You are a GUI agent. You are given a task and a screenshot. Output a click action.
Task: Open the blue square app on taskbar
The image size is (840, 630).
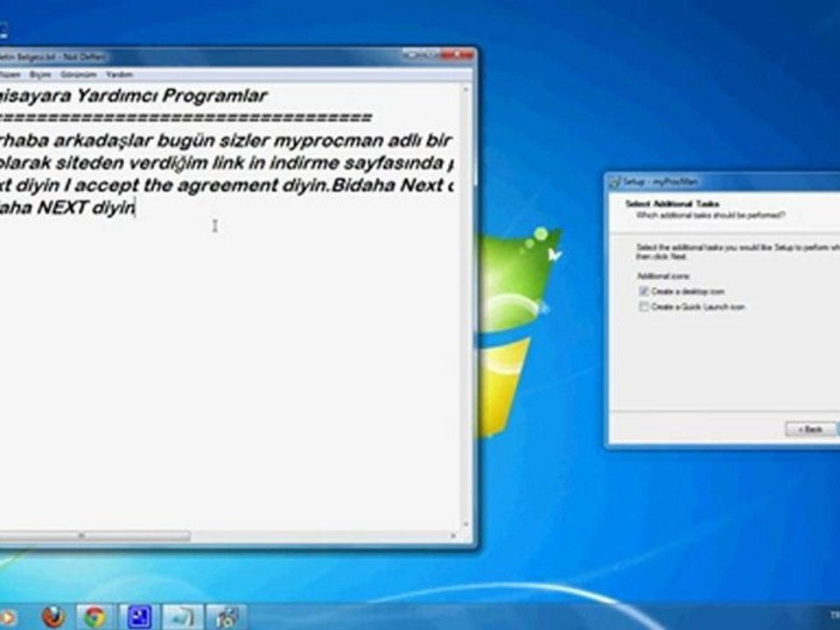click(x=138, y=617)
